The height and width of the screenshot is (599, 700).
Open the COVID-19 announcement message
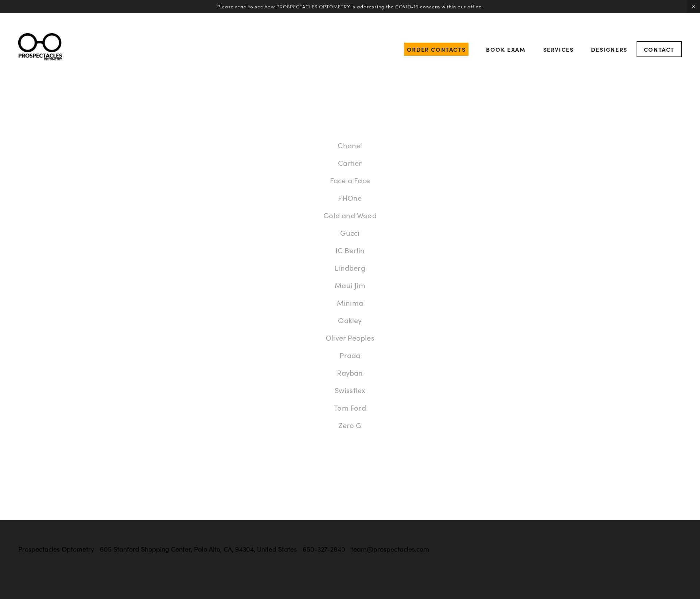click(350, 7)
